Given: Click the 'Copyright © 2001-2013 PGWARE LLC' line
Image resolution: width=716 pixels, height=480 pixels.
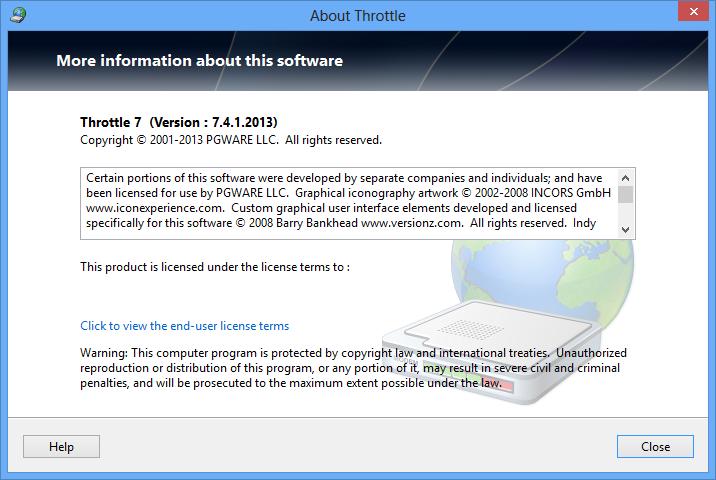Looking at the screenshot, I should pyautogui.click(x=231, y=140).
